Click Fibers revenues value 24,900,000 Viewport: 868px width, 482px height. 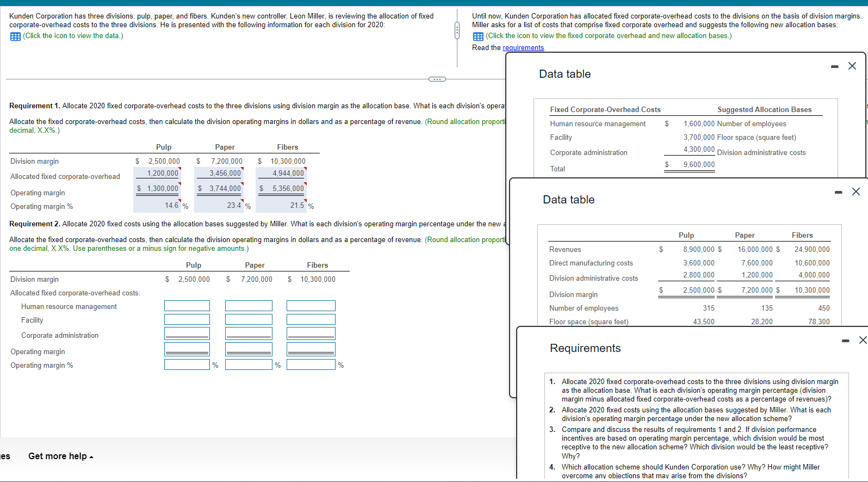pyautogui.click(x=812, y=250)
